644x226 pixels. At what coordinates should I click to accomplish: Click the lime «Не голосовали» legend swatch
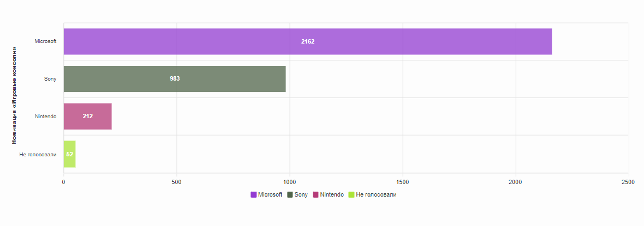point(351,194)
